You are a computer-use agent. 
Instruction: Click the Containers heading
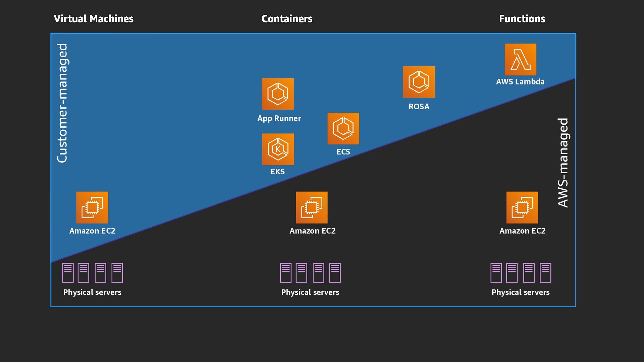click(x=287, y=19)
